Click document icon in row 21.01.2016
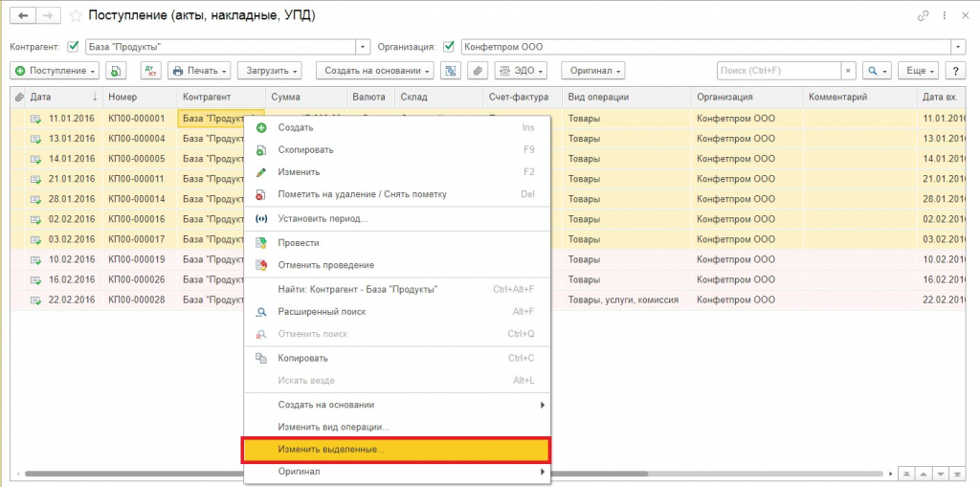980x487 pixels. point(36,179)
